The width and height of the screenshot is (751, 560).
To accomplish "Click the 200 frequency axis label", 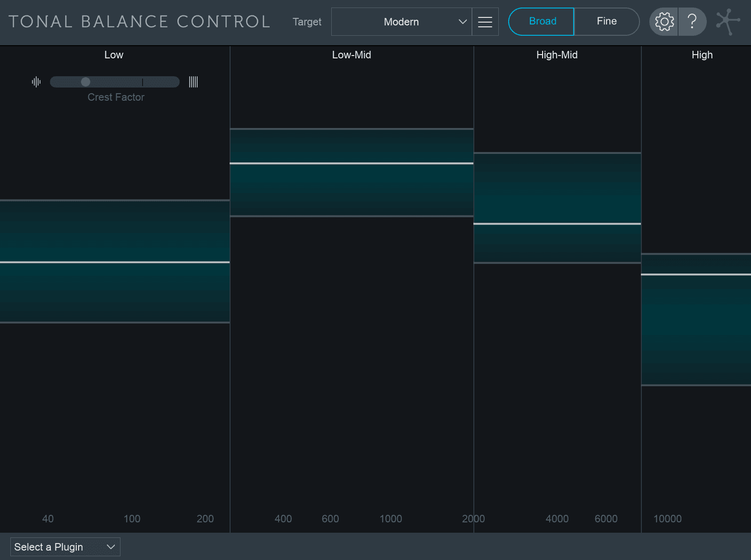I will coord(205,519).
